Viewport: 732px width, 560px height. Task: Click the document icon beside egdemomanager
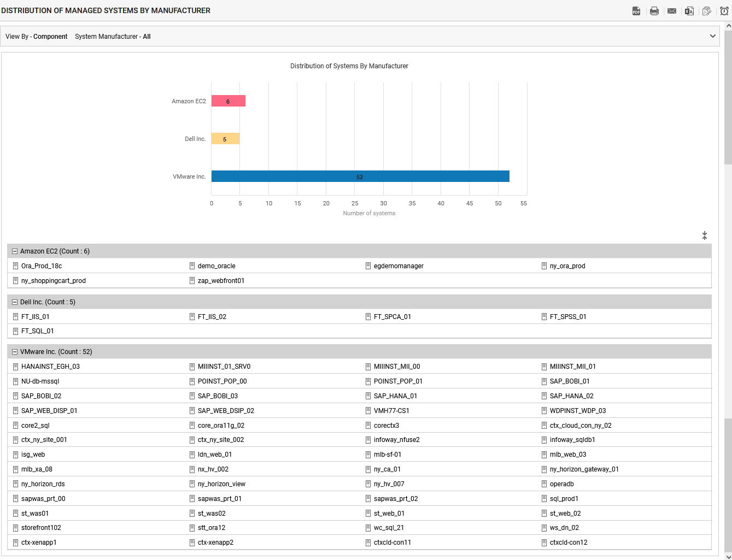368,266
